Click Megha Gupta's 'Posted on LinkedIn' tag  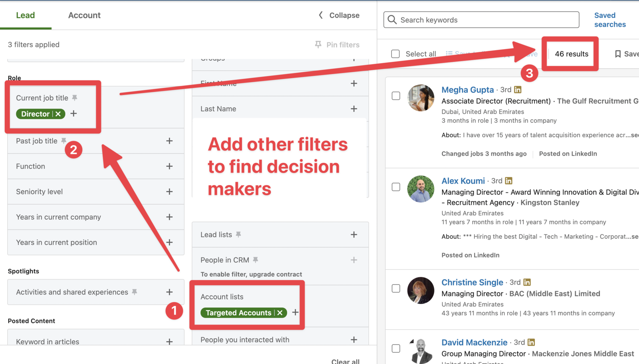pos(568,154)
